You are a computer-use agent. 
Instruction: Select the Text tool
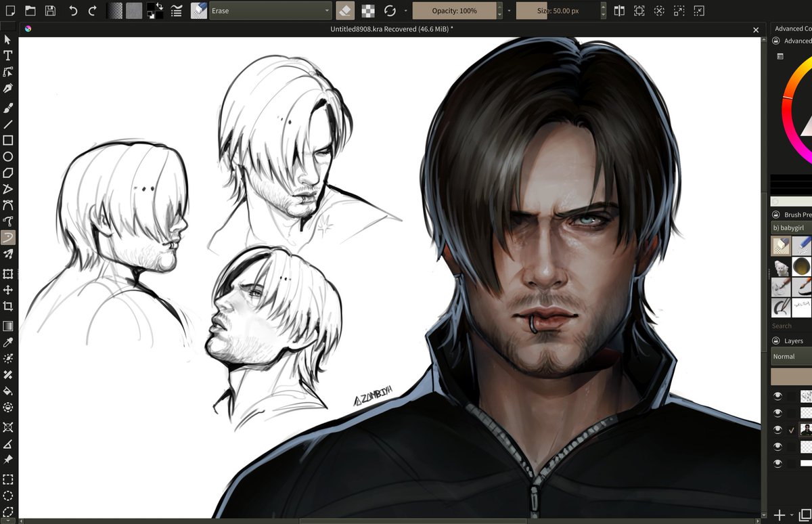8,56
